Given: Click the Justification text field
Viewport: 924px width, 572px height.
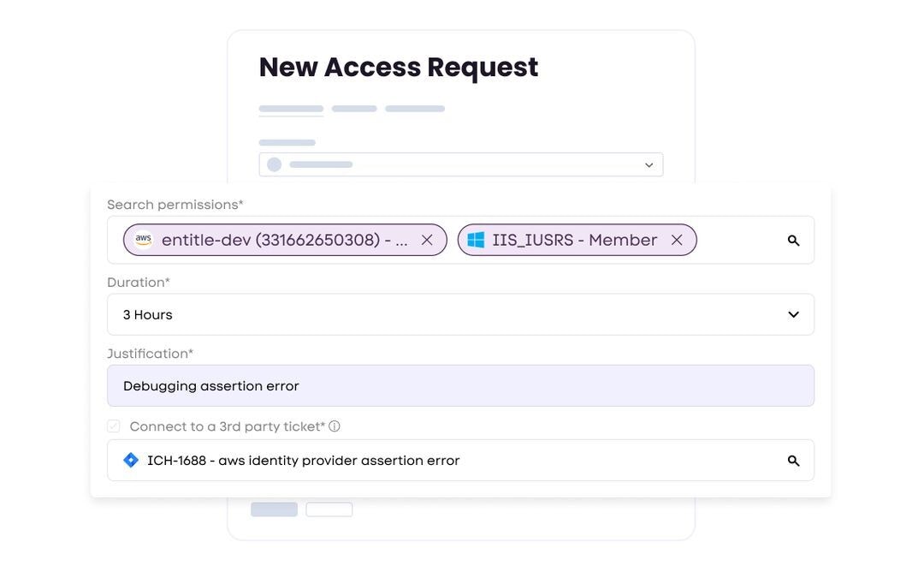Looking at the screenshot, I should tap(460, 386).
